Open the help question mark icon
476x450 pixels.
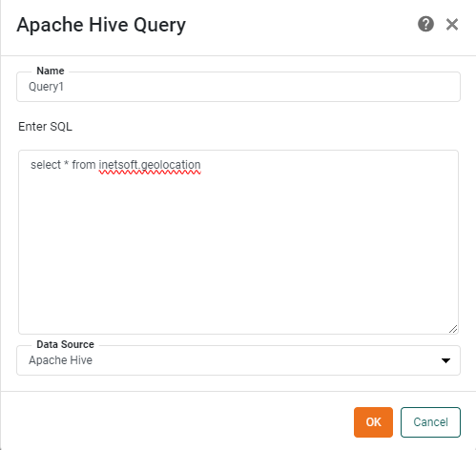tap(425, 24)
